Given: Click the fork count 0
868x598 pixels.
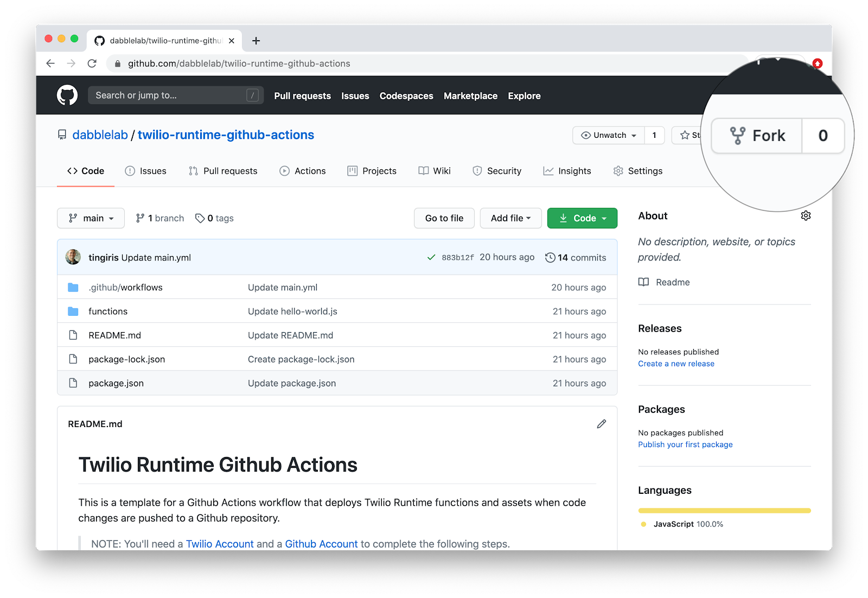Looking at the screenshot, I should tap(823, 136).
